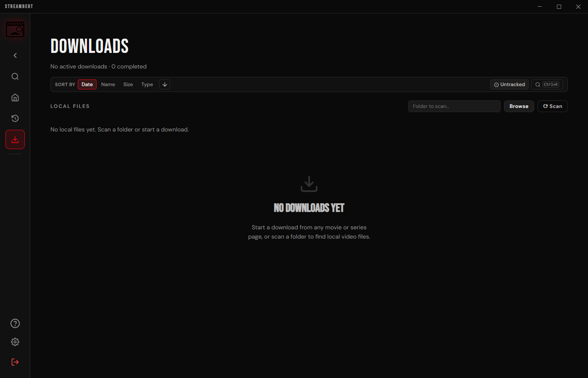Go to Home via the house icon
Screen dimensions: 588x378
(15, 97)
